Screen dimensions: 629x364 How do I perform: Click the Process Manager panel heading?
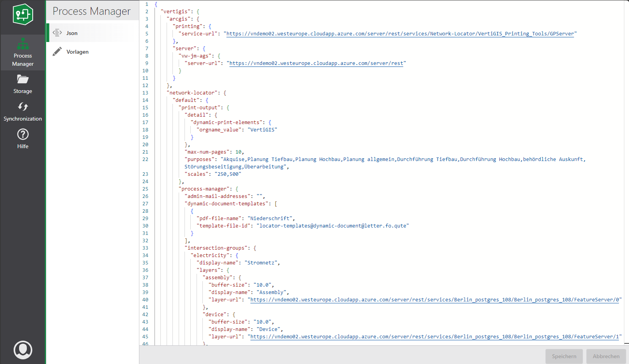[x=92, y=11]
